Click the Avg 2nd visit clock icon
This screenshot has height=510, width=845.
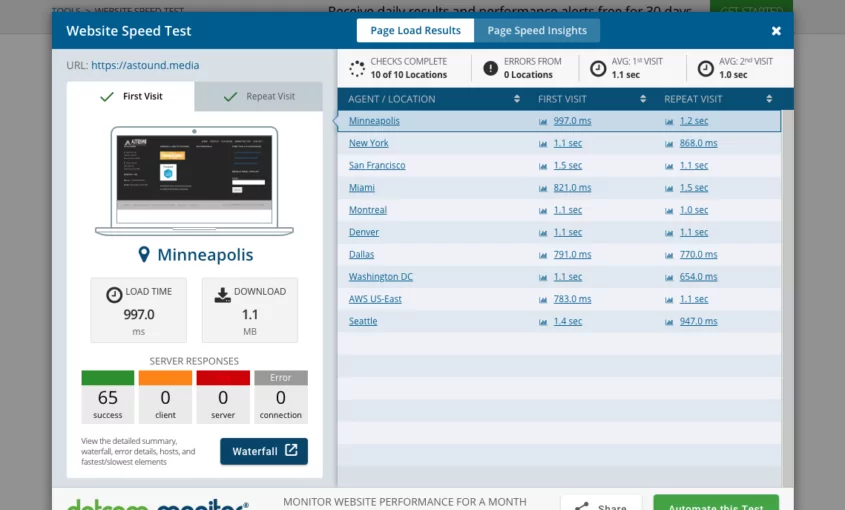pos(705,68)
